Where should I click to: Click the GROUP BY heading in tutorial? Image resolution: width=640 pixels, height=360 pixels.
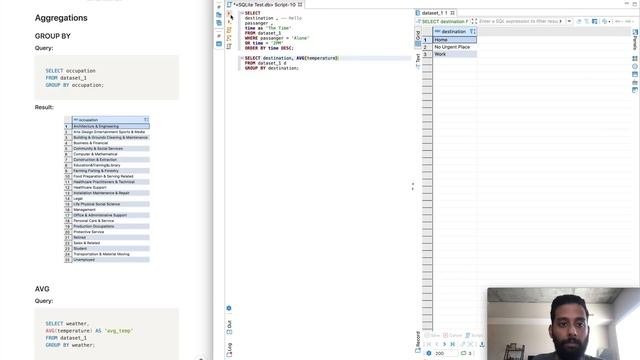coord(53,36)
